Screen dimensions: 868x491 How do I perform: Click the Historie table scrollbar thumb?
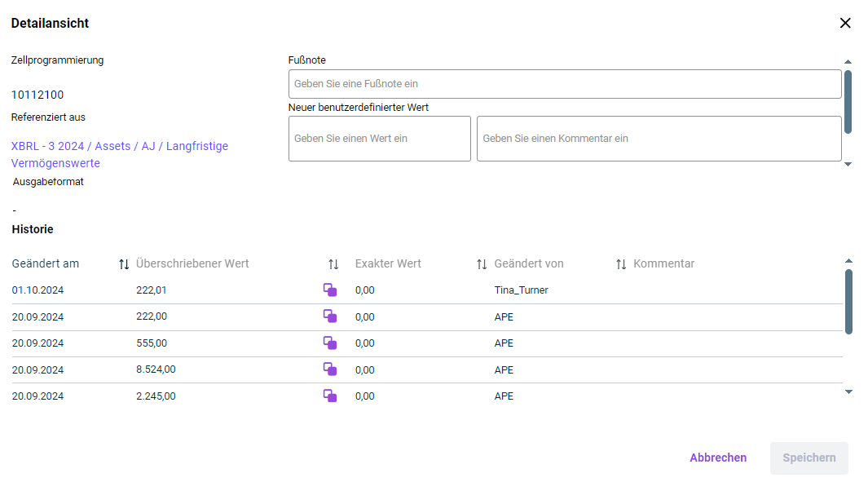click(x=848, y=302)
